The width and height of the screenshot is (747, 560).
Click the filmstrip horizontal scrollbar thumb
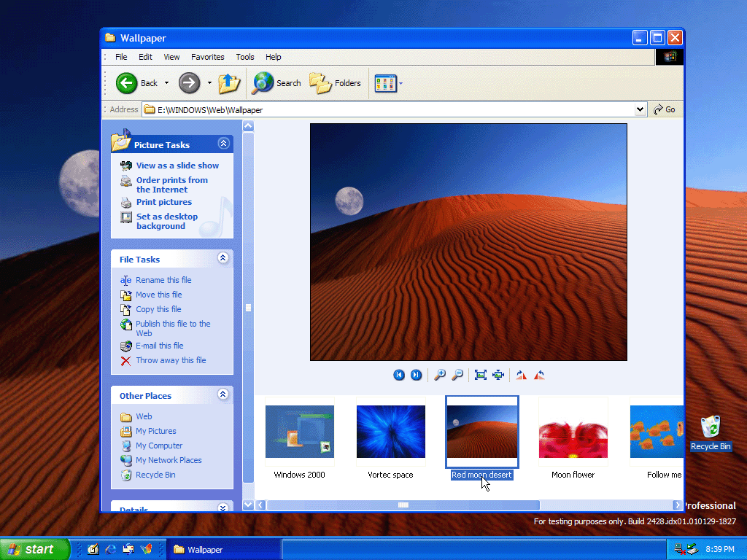tap(403, 505)
